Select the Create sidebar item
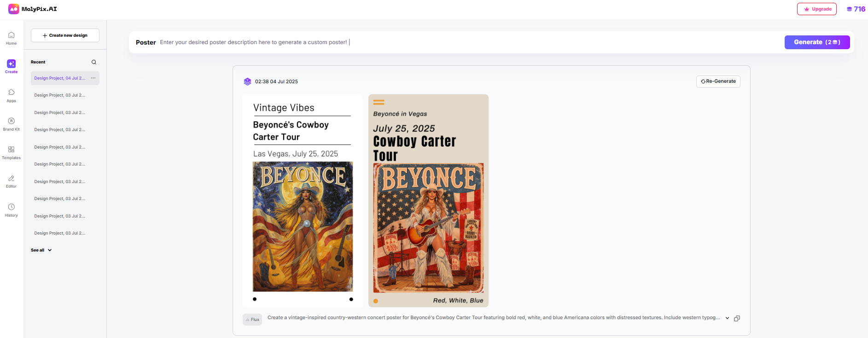868x338 pixels. tap(12, 67)
